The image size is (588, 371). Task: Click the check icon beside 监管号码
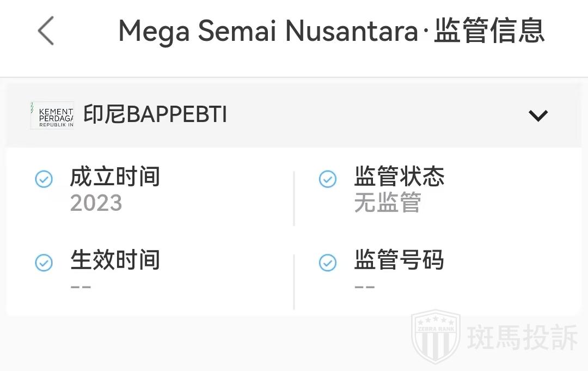pyautogui.click(x=328, y=263)
